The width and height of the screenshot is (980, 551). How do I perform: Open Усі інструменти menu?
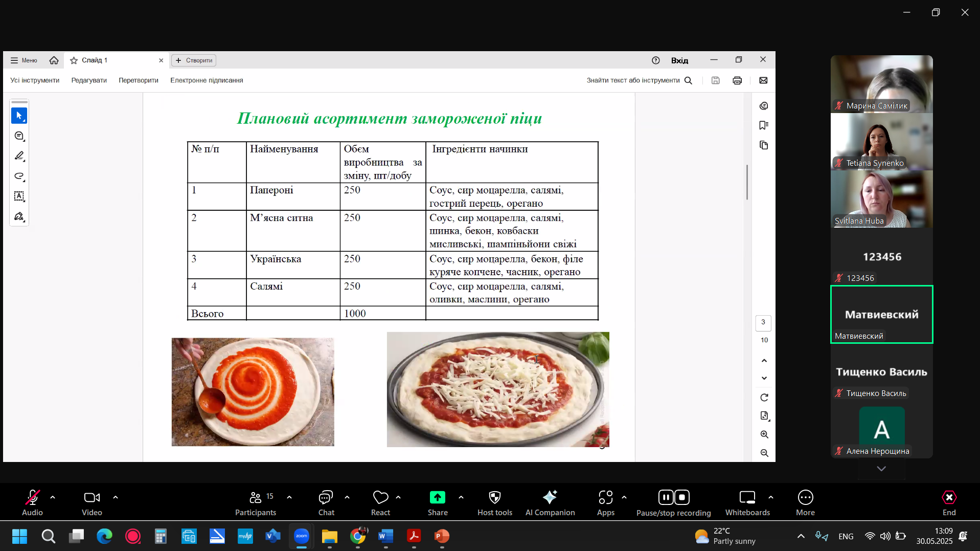tap(35, 80)
